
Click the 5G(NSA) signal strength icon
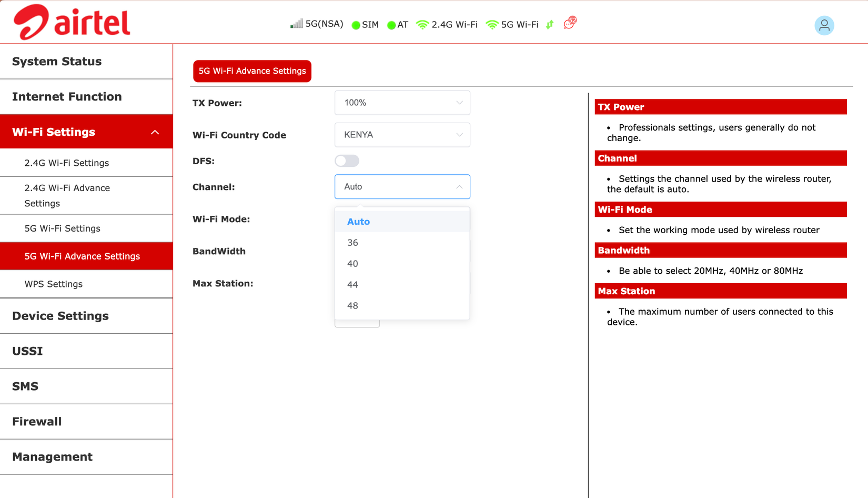coord(296,24)
